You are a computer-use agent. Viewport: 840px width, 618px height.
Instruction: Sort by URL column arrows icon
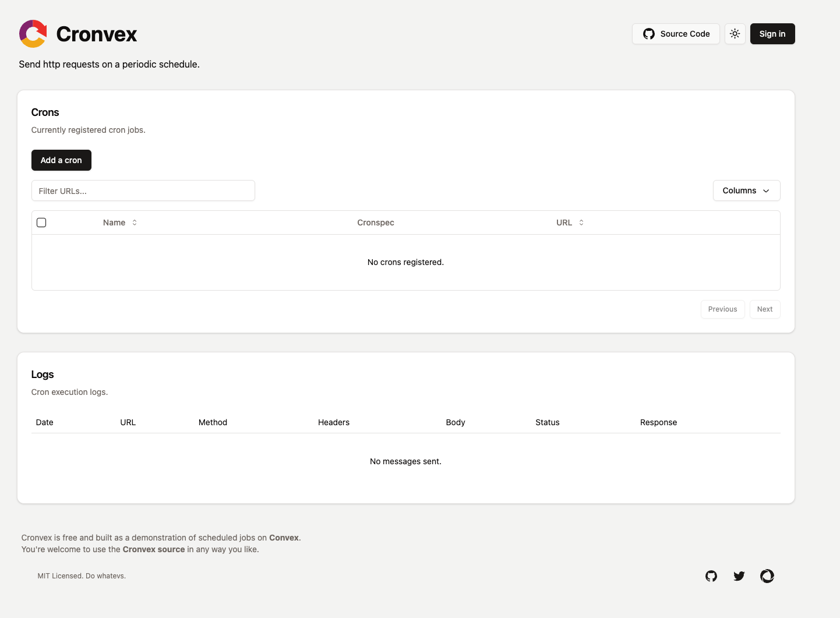(x=581, y=223)
